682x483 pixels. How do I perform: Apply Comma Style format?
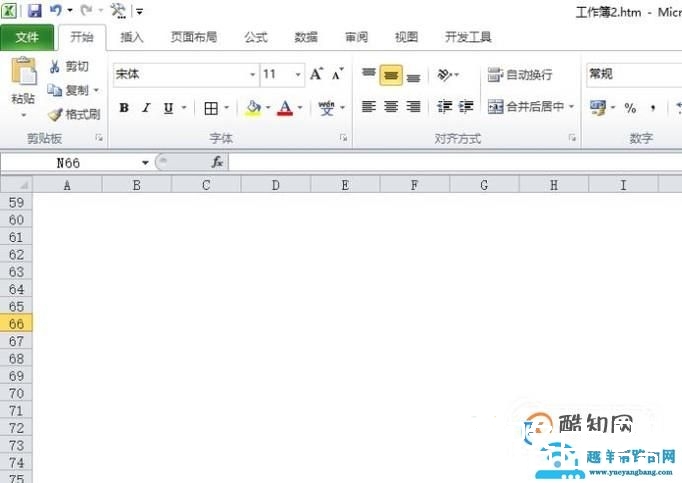click(x=653, y=107)
